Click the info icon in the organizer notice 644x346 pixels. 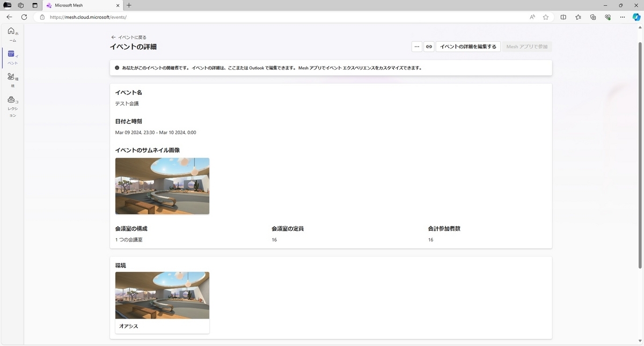pyautogui.click(x=117, y=68)
